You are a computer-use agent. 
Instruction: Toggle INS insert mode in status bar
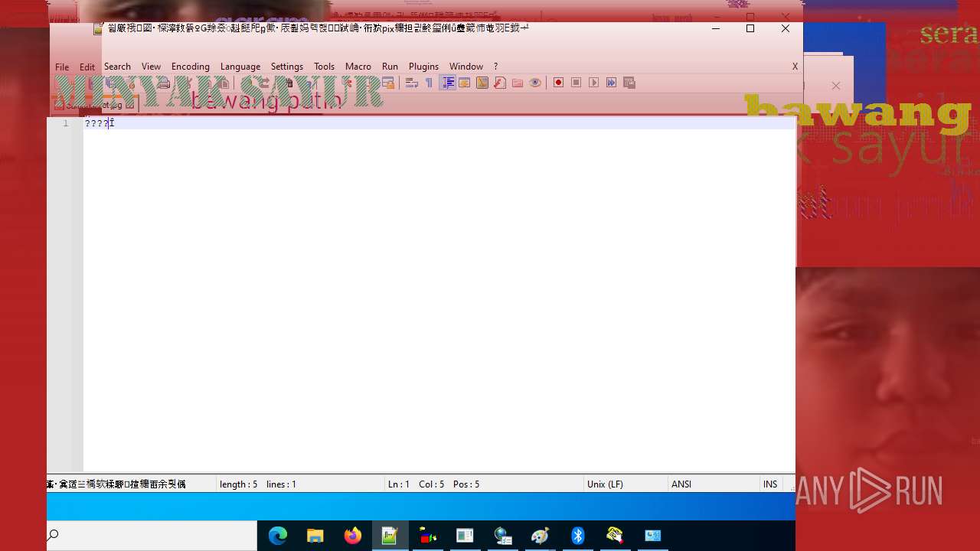coord(770,484)
